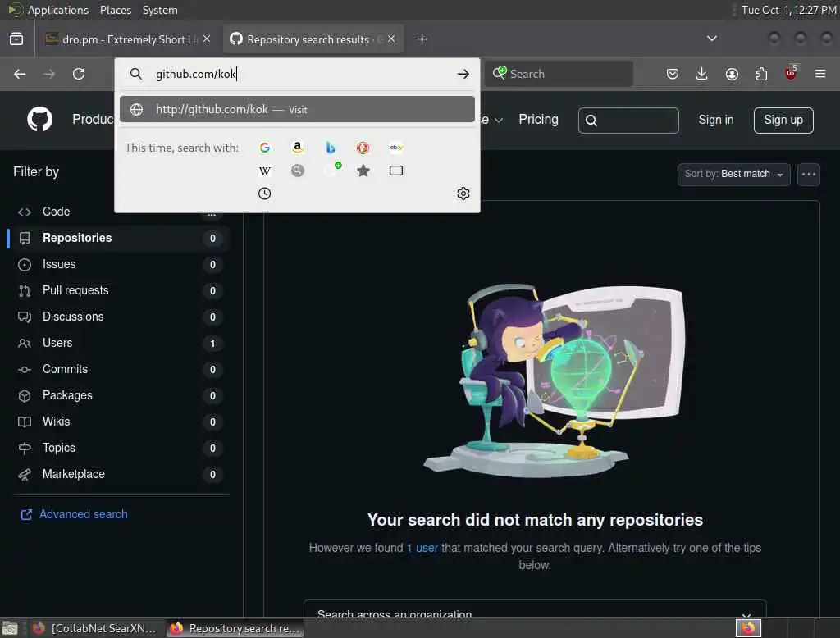This screenshot has width=840, height=638.
Task: Switch to the dro.pm tab
Action: (x=127, y=39)
